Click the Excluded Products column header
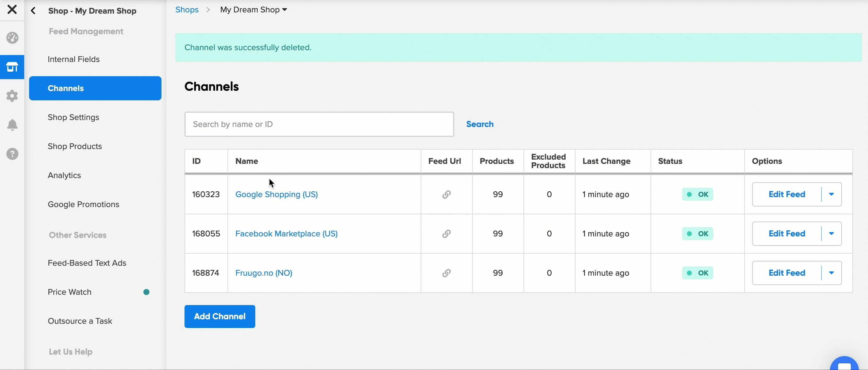Viewport: 868px width, 370px height. click(x=548, y=161)
